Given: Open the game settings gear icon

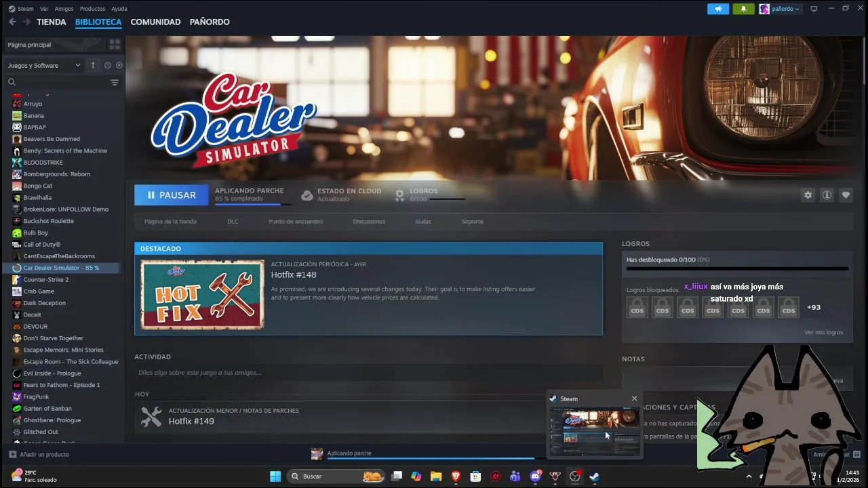Looking at the screenshot, I should point(808,195).
